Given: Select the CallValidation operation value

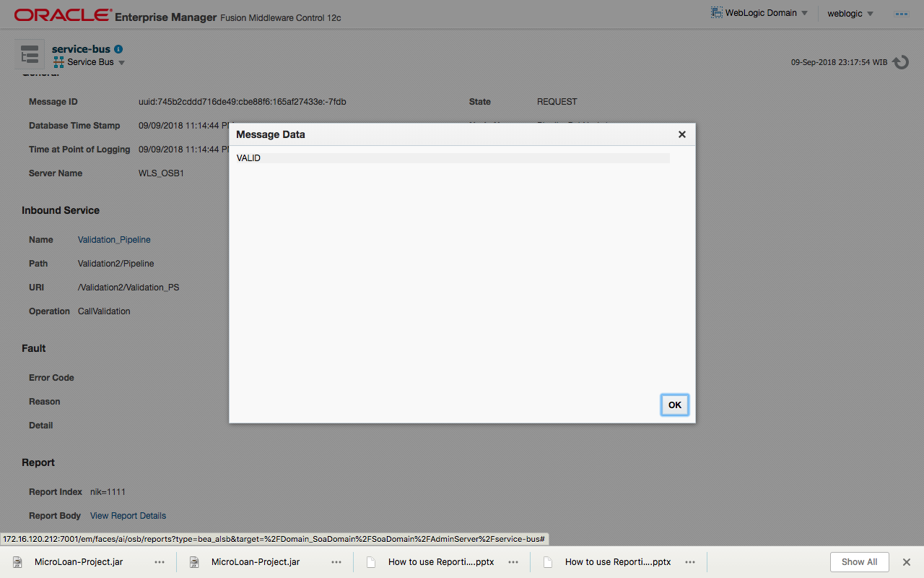Looking at the screenshot, I should (104, 311).
